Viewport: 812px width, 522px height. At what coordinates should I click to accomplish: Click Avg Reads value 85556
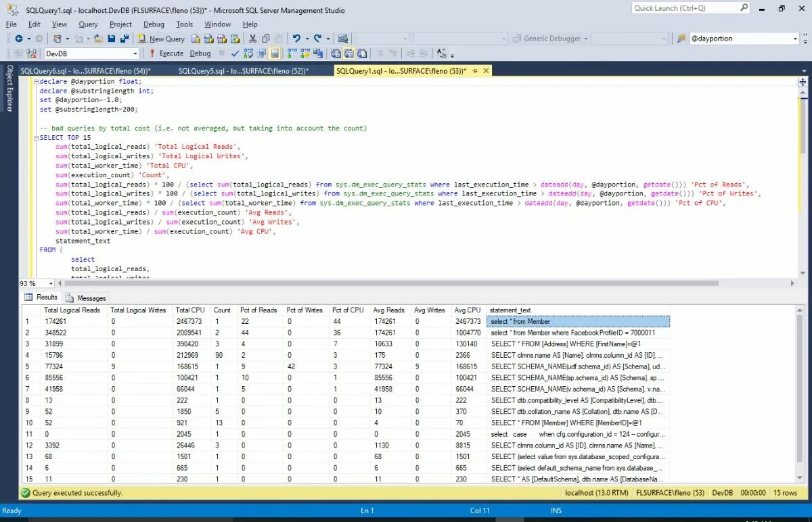(x=390, y=377)
